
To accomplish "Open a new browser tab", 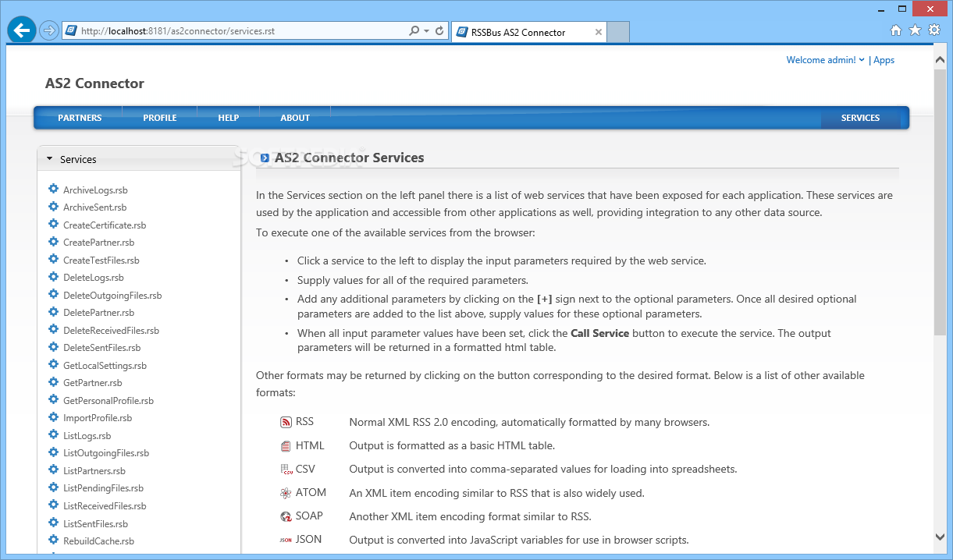I will (x=618, y=32).
